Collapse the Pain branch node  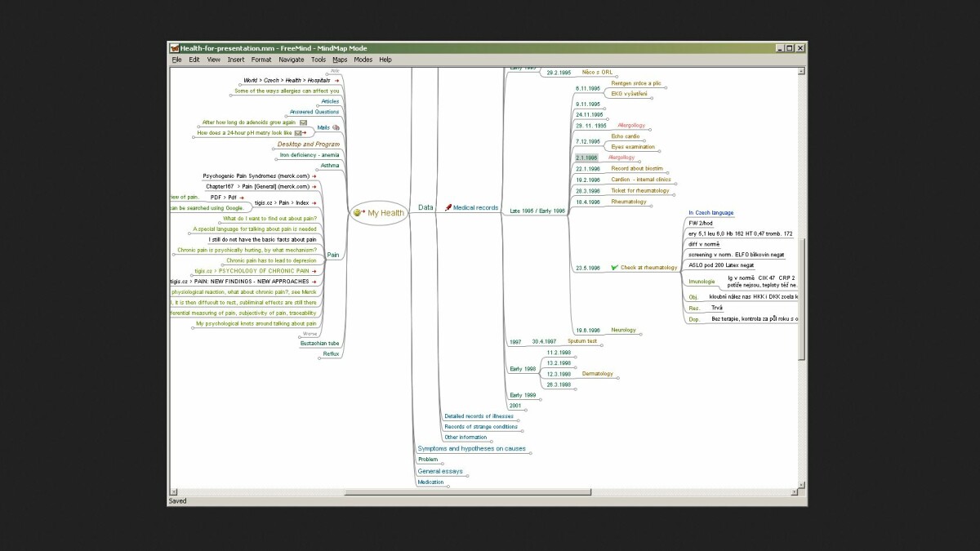coord(332,255)
